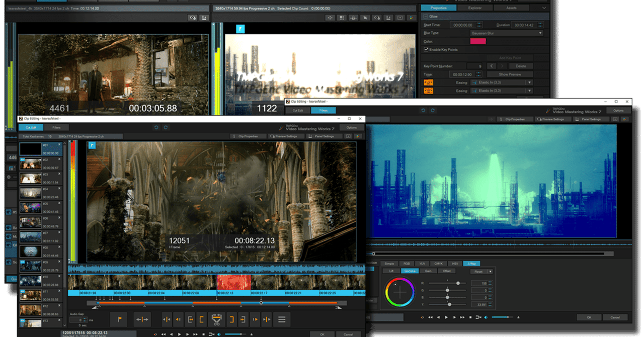Pick the Glow color swatch
The width and height of the screenshot is (644, 337).
478,41
